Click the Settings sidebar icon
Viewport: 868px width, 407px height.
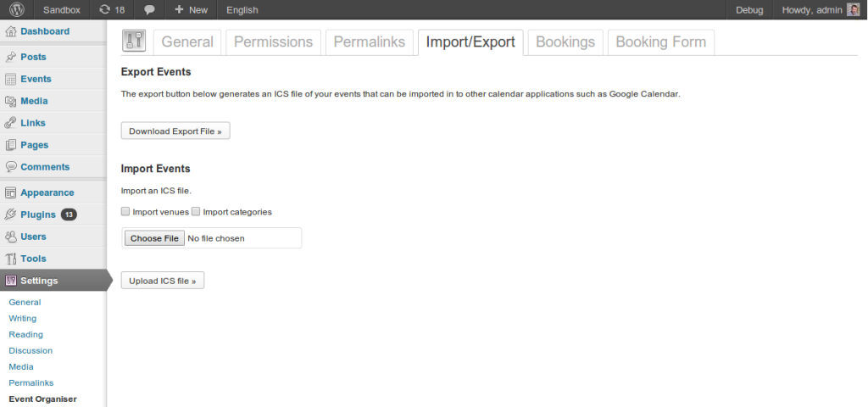coord(10,281)
